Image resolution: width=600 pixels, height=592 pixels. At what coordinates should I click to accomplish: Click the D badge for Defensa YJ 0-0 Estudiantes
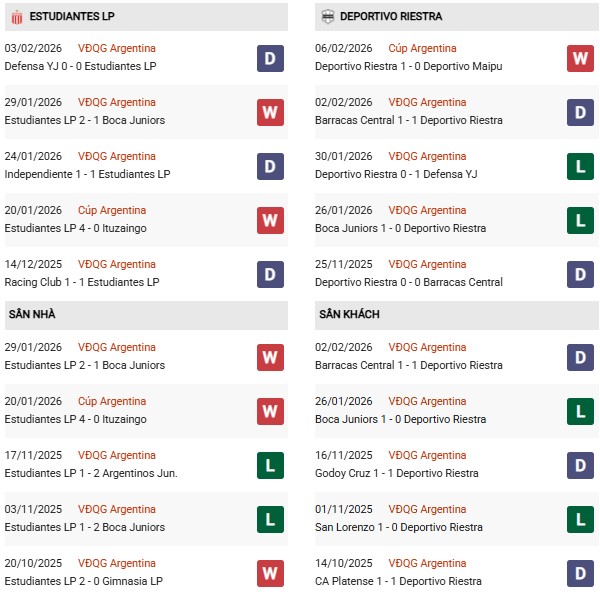coord(270,58)
